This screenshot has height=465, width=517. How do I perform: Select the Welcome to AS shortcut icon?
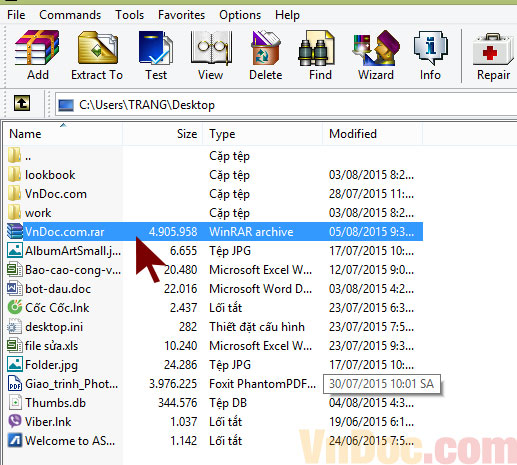click(15, 440)
